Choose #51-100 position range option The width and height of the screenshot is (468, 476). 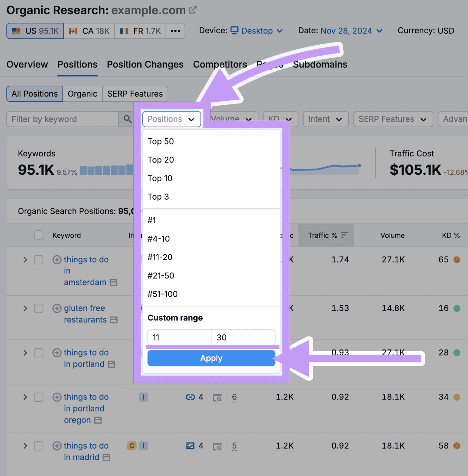pyautogui.click(x=212, y=294)
